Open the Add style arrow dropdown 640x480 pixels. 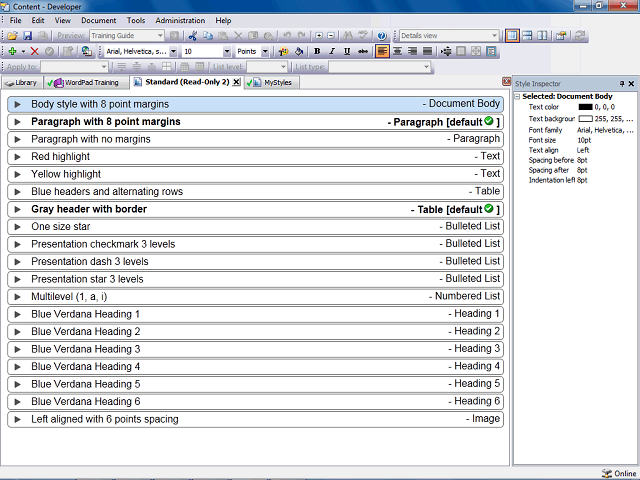23,51
